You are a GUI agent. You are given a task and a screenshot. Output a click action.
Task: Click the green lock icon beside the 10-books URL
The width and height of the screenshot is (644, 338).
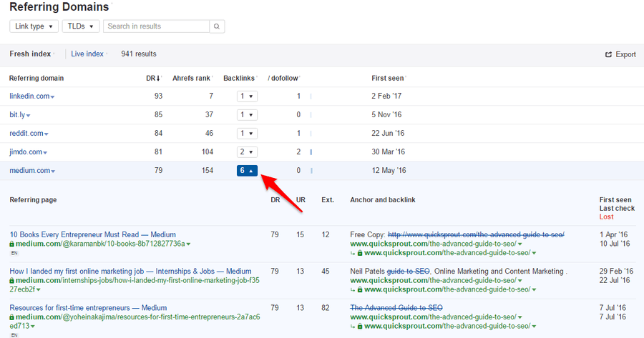point(12,244)
